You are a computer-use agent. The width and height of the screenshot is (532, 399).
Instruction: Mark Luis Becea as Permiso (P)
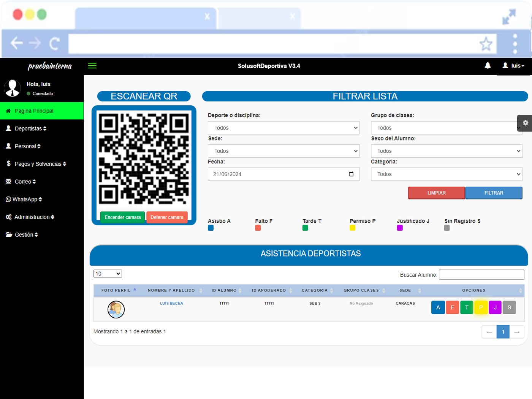pos(481,307)
